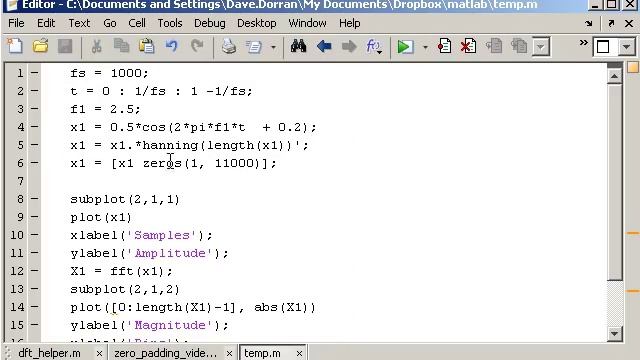The height and width of the screenshot is (360, 640).
Task: Toggle breakpoint dash on line 4
Action: point(34,127)
